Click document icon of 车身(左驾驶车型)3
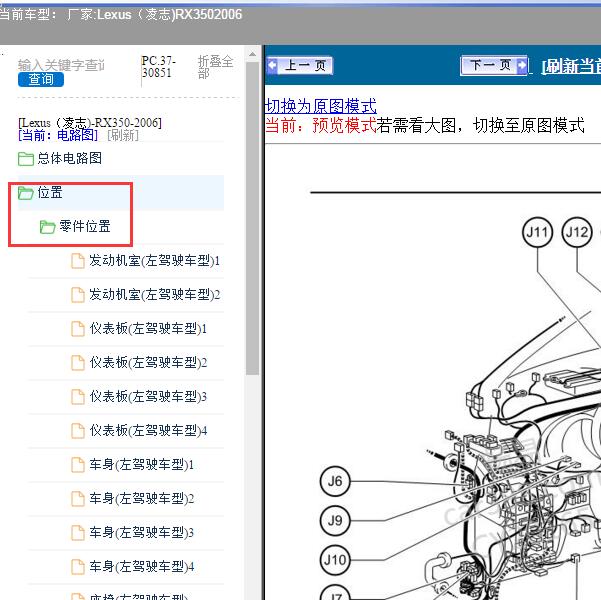601x600 pixels. 78,533
